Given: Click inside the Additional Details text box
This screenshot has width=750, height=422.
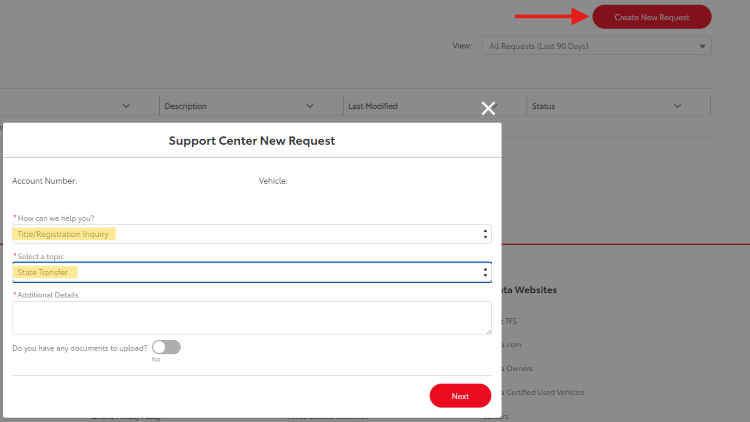Looking at the screenshot, I should tap(251, 318).
